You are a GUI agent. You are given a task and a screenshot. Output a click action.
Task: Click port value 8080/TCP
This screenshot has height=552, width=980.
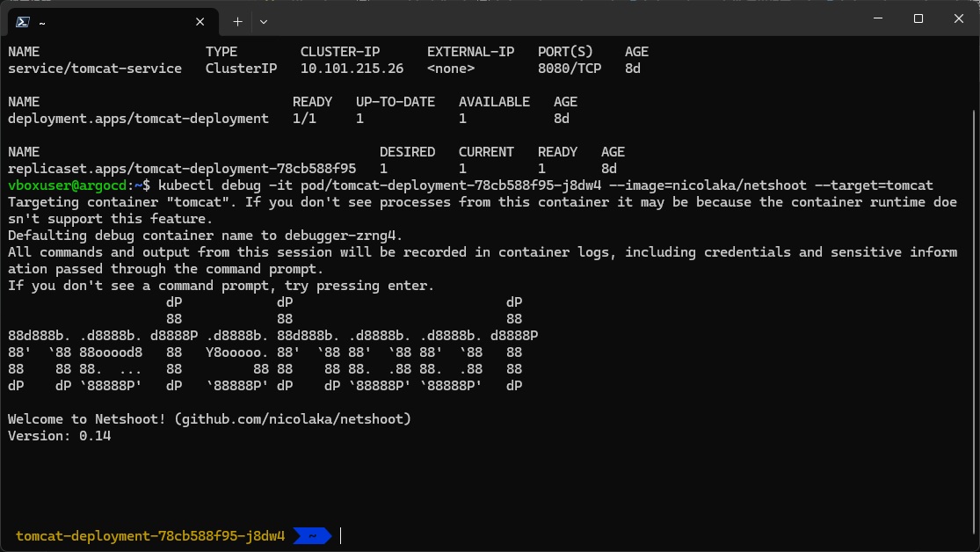click(570, 69)
